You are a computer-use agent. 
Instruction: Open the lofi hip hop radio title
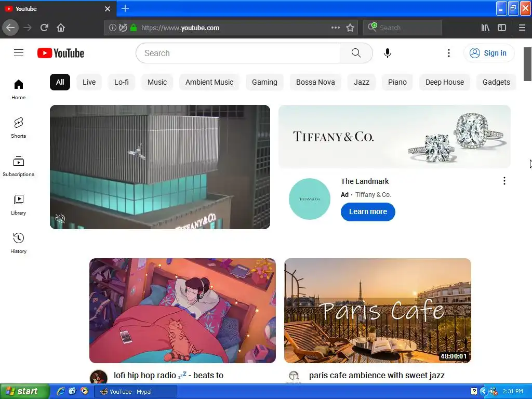point(169,375)
